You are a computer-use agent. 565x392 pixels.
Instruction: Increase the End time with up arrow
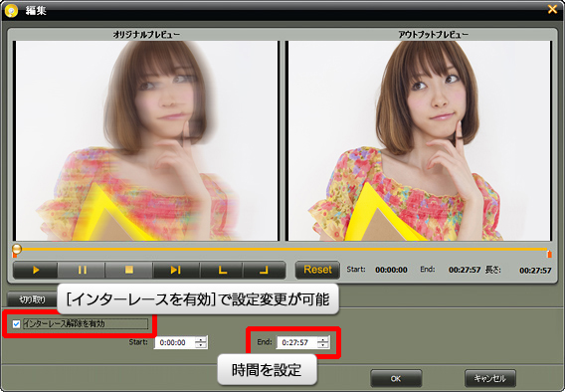point(323,339)
